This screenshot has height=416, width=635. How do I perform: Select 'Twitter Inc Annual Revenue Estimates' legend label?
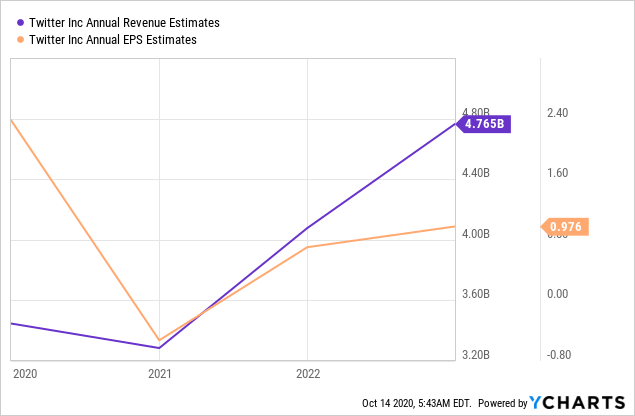pos(124,23)
